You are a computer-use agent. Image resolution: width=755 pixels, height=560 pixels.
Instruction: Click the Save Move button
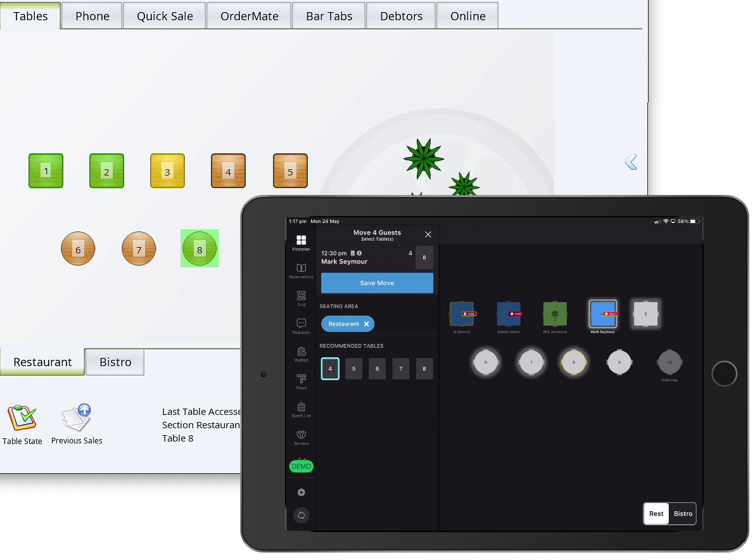tap(377, 283)
